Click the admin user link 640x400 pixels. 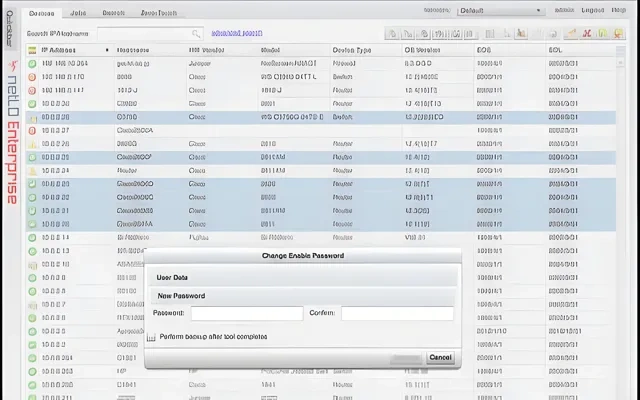564,10
